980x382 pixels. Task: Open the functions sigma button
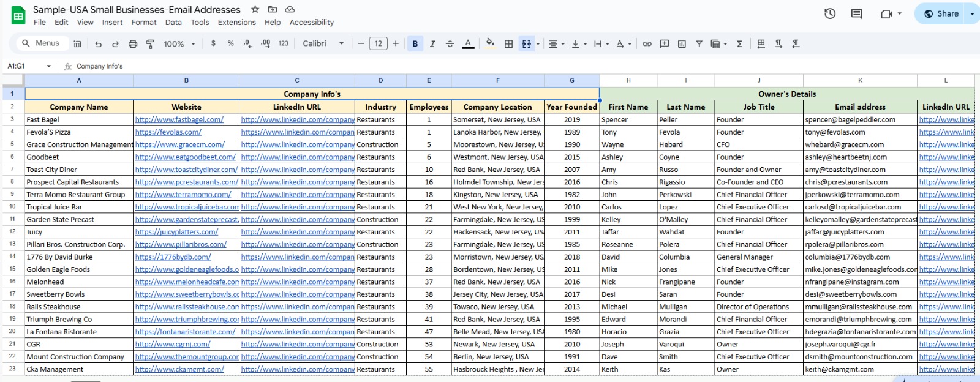[x=739, y=44]
